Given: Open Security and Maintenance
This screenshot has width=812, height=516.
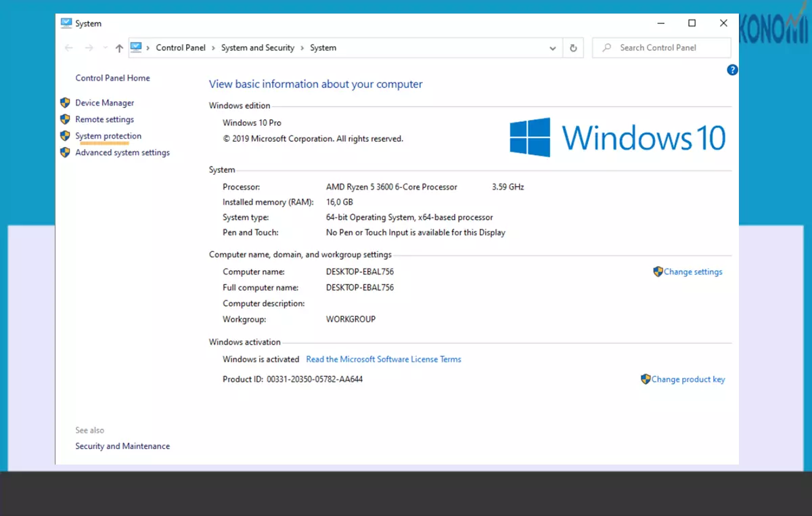Looking at the screenshot, I should point(122,446).
